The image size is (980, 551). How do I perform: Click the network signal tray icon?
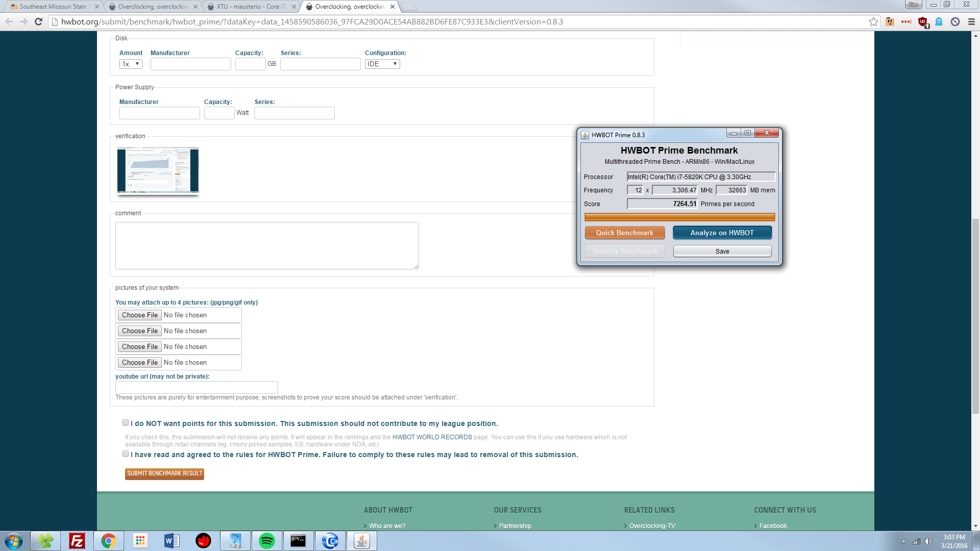pos(916,541)
